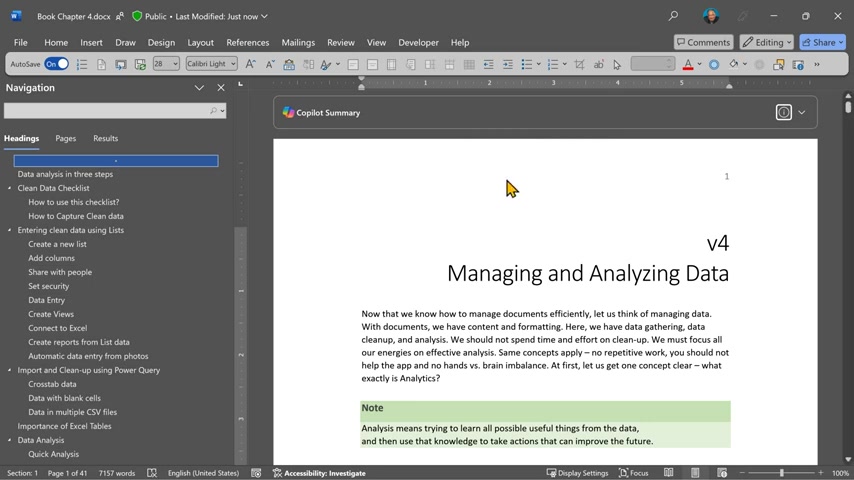Click the zoom slider handle
854x480 pixels.
[782, 473]
